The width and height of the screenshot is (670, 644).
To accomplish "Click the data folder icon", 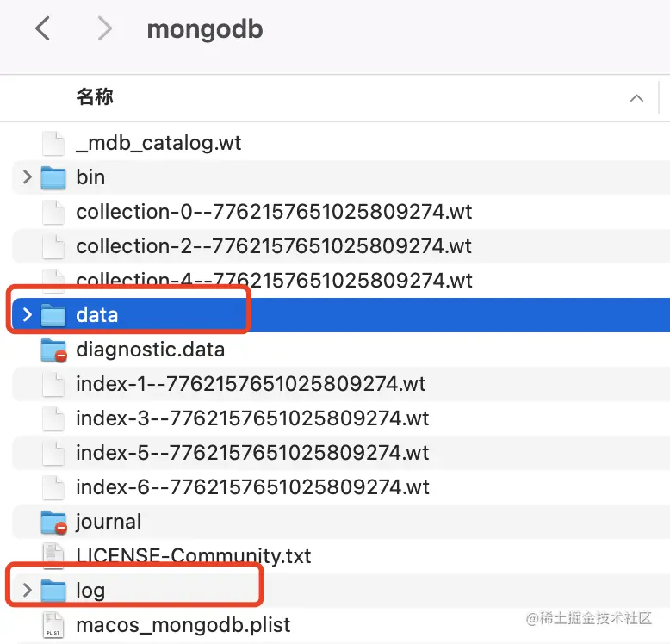I will [53, 315].
